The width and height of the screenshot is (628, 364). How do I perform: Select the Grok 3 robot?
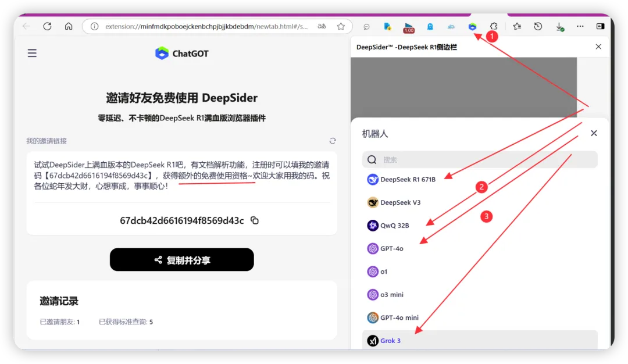click(x=480, y=340)
